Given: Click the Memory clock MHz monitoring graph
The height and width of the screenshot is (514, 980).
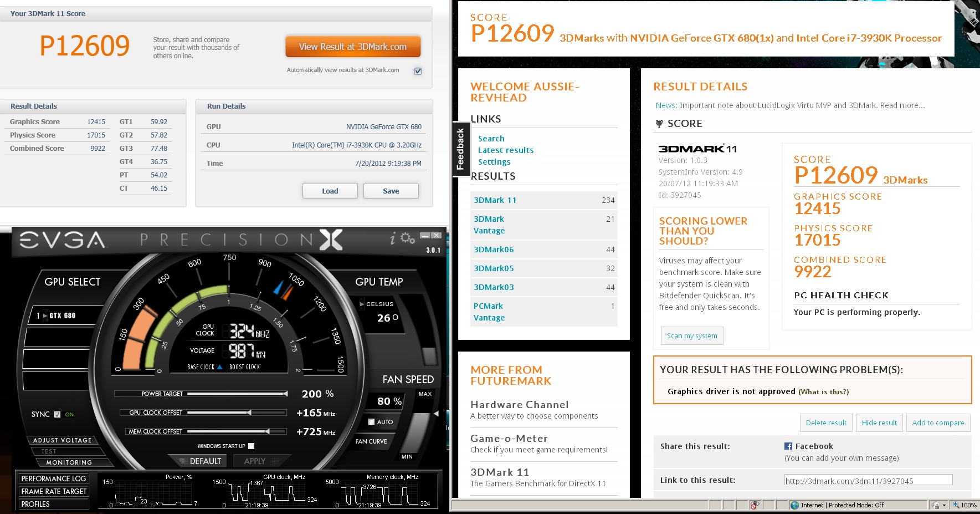Looking at the screenshot, I should (379, 493).
